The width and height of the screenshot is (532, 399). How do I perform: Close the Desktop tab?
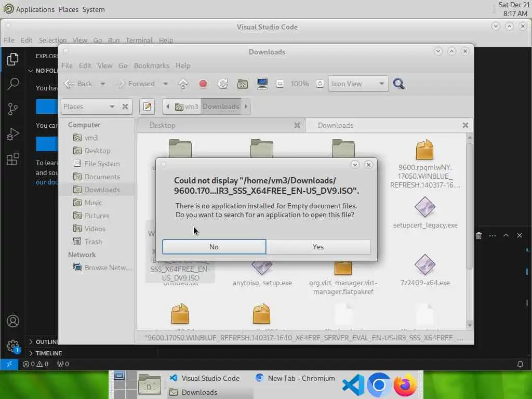(x=297, y=125)
